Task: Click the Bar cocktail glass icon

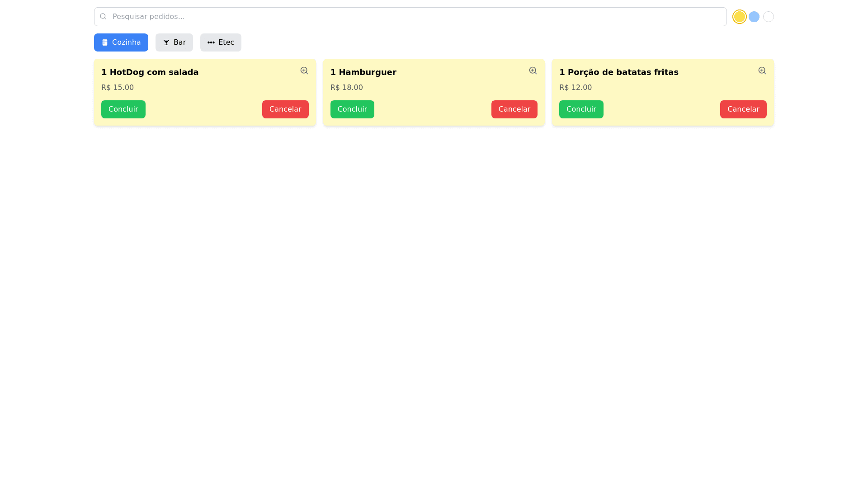Action: 166,42
